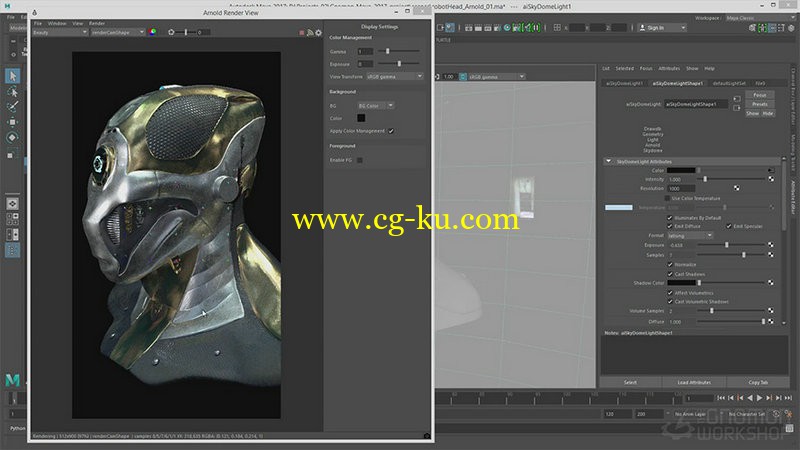
Task: Select the Lasso tool in Maya toolbox
Action: click(x=12, y=91)
